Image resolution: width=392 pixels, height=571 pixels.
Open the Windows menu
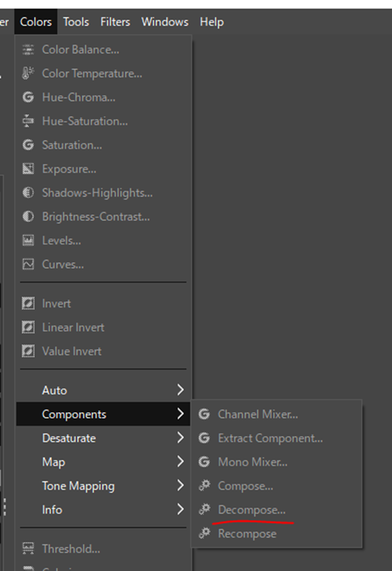point(164,22)
